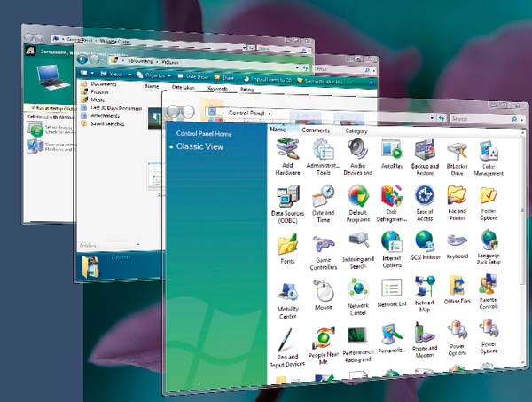The height and width of the screenshot is (402, 532).
Task: Open the Disk Defragmenter icon
Action: [392, 195]
